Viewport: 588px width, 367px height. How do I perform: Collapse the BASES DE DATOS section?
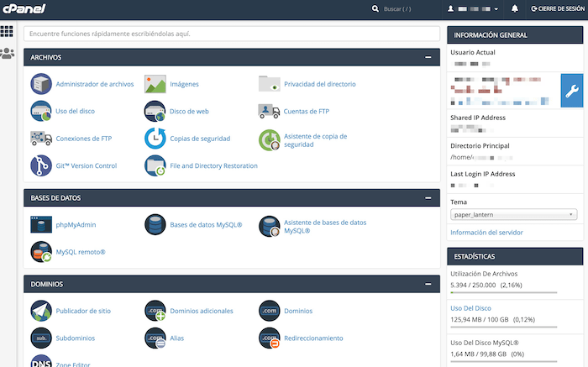[x=428, y=198]
